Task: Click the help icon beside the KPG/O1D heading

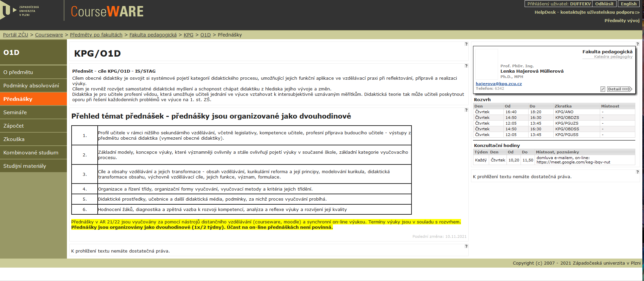Action: point(466,44)
